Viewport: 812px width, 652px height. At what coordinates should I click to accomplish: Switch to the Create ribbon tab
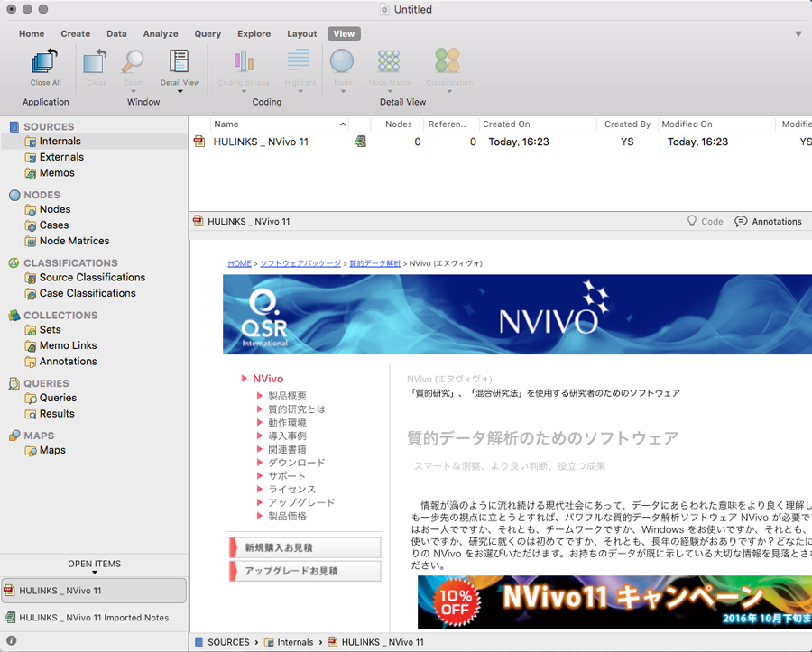pos(76,33)
